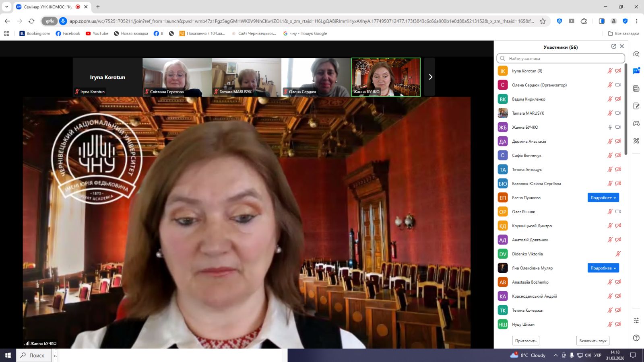The image size is (644, 362).
Task: Open the tab search dropdown in Chrome
Action: coord(6,6)
